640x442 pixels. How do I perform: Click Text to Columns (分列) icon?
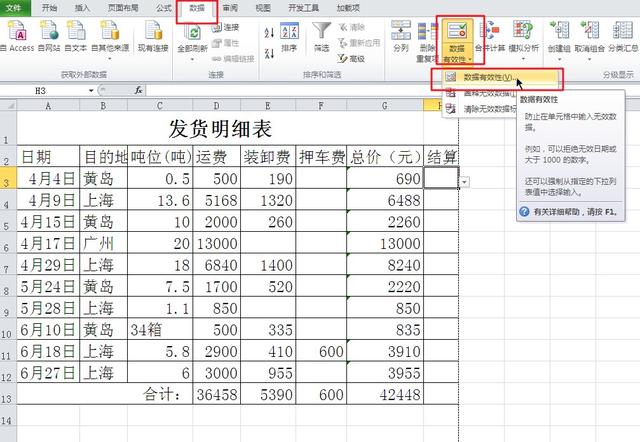(x=401, y=31)
